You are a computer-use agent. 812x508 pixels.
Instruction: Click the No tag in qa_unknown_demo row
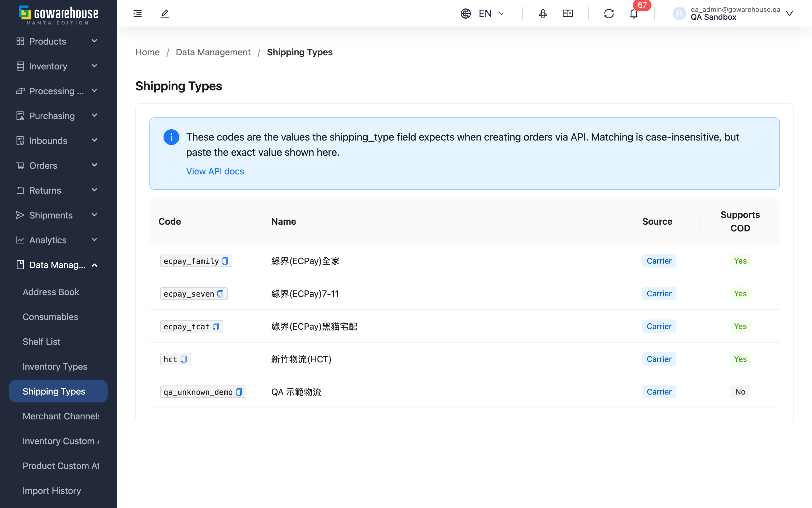click(x=740, y=392)
